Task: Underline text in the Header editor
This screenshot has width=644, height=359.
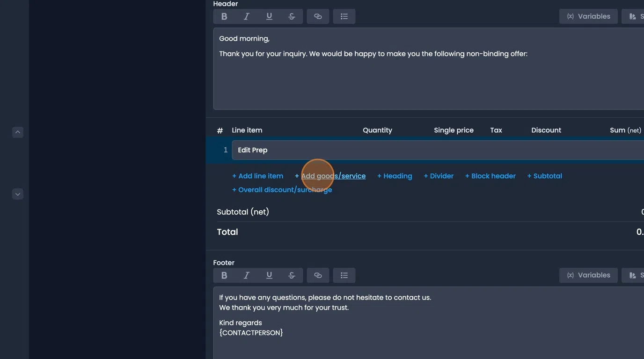Action: point(269,16)
